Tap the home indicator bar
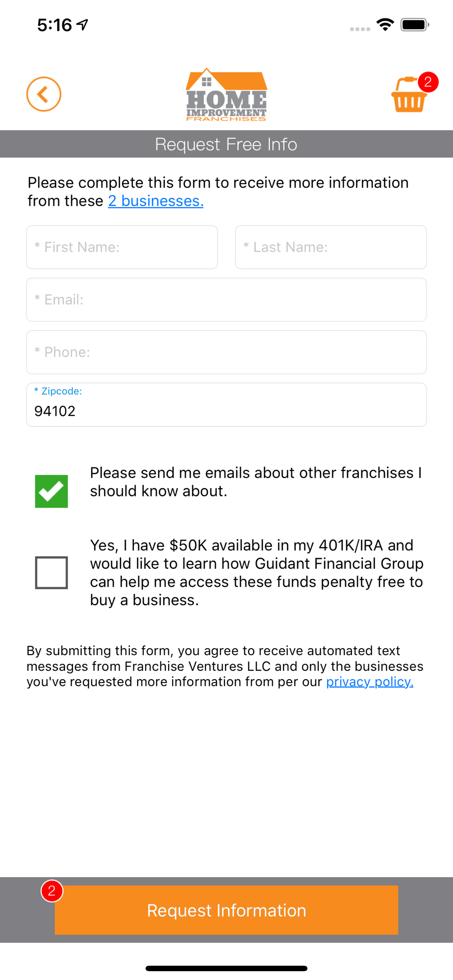The width and height of the screenshot is (453, 980). coord(226,968)
